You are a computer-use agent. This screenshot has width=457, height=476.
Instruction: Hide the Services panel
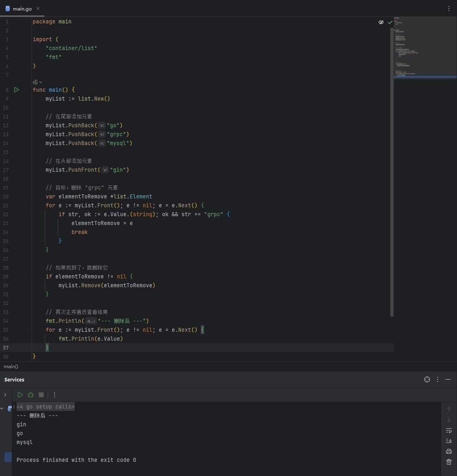point(448,379)
